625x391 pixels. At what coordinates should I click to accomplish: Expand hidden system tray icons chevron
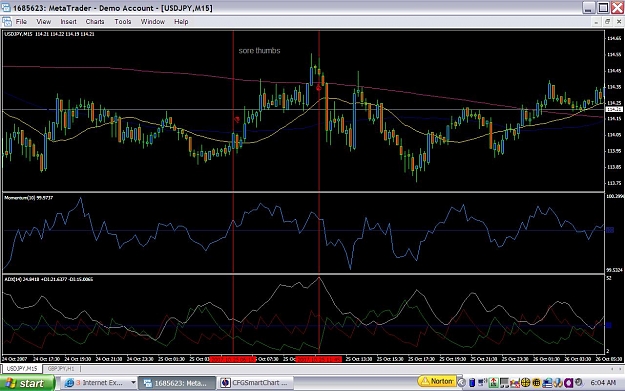coord(462,383)
